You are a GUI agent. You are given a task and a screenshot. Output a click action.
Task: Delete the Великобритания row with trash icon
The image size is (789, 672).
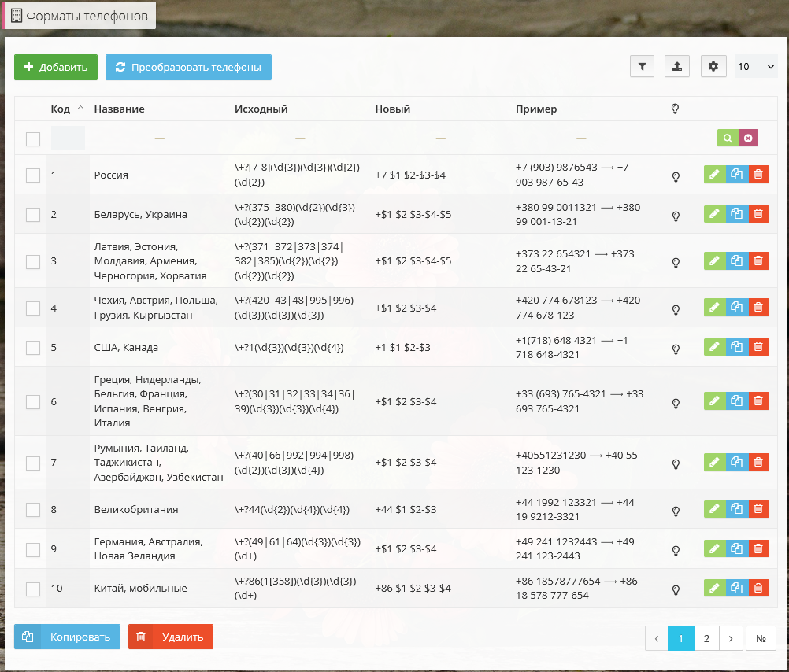[x=758, y=509]
